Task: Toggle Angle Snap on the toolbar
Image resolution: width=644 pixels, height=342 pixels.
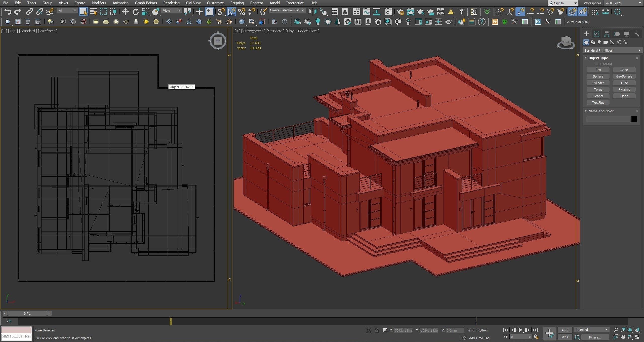Action: 231,12
